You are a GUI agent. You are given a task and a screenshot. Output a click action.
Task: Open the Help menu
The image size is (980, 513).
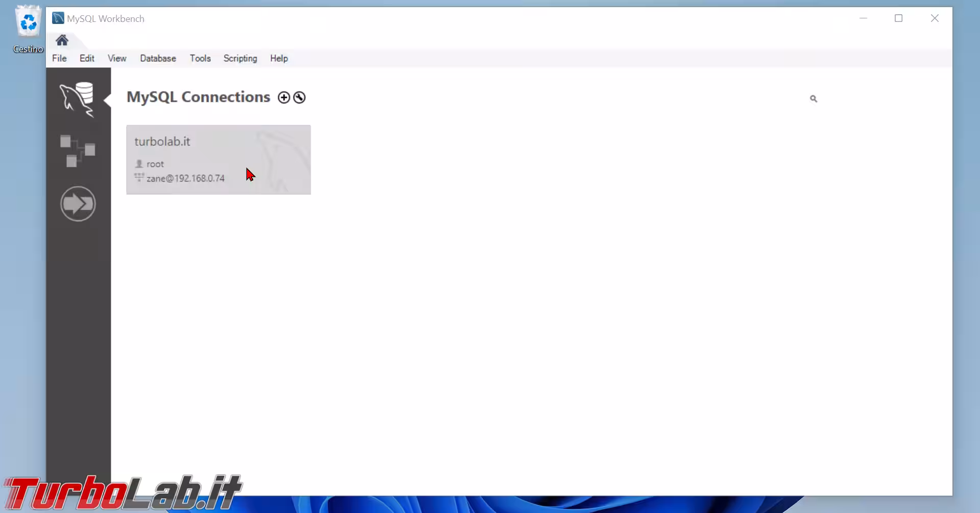pos(279,58)
